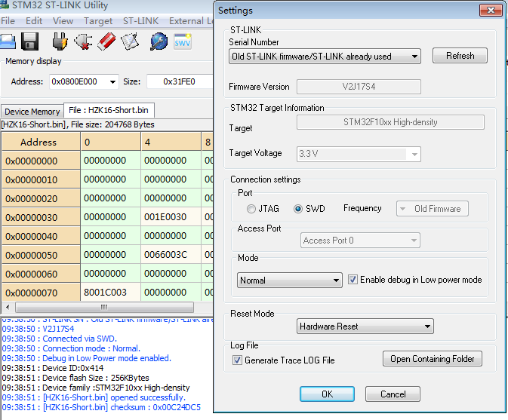Click the Program verify notepad icon
508x420 pixels.
[130, 41]
